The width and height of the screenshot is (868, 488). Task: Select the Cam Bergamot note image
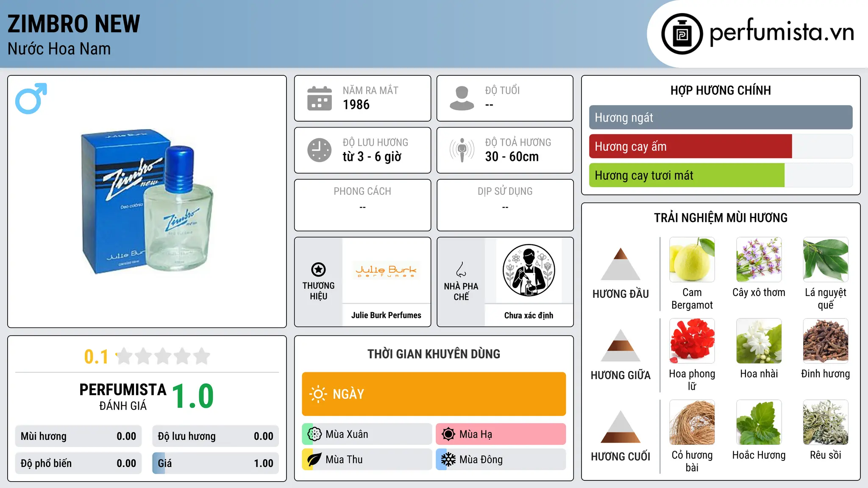692,259
